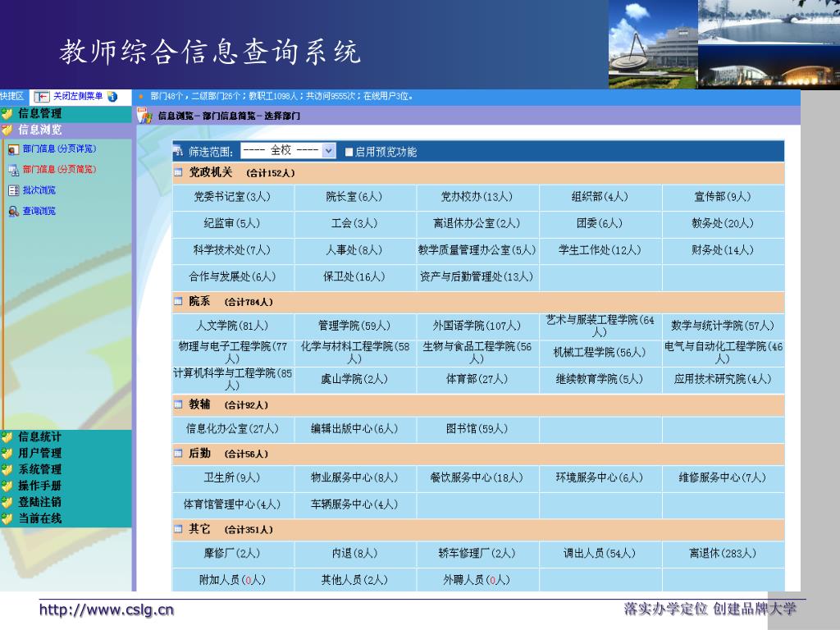840x630 pixels.
Task: Select 人文学院(81人)
Action: pos(232,326)
